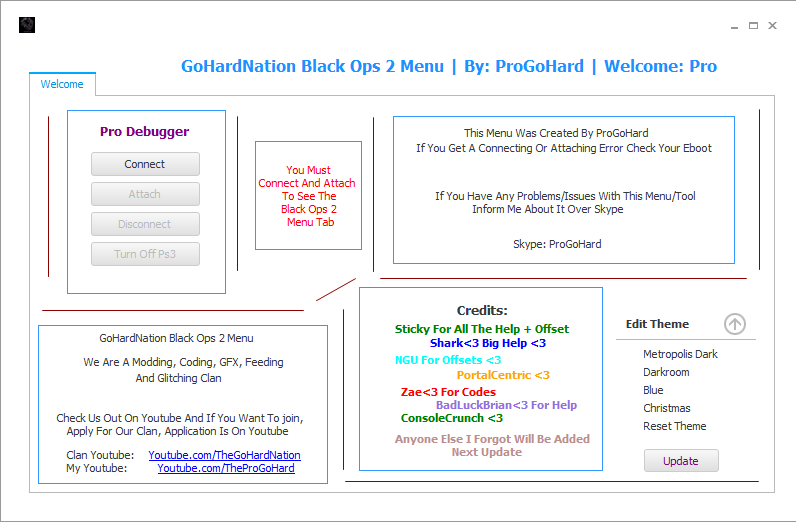
Task: Click the Update button
Action: click(x=681, y=461)
